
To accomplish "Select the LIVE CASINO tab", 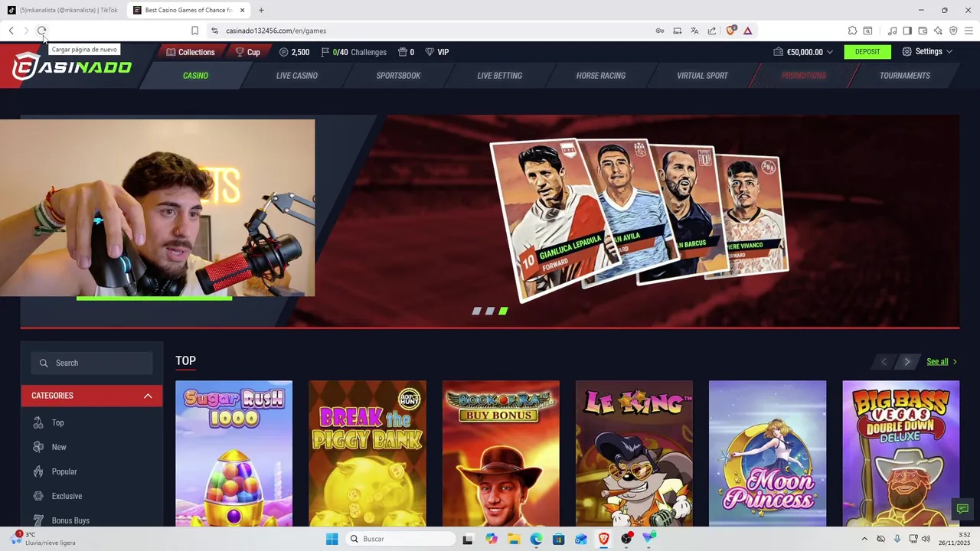I will (296, 76).
